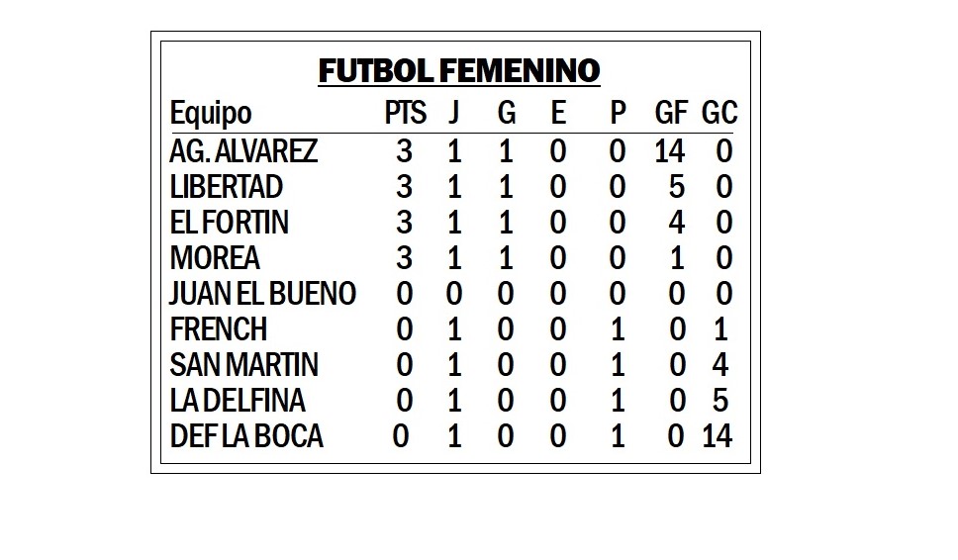Click DEF LA BOCA goals-against value 14
Viewport: 958px width, 560px height.
click(718, 436)
